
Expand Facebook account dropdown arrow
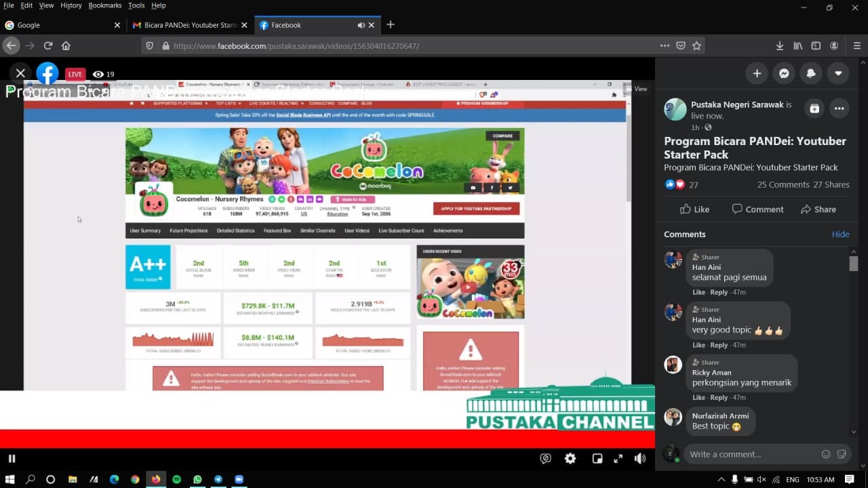click(x=838, y=73)
